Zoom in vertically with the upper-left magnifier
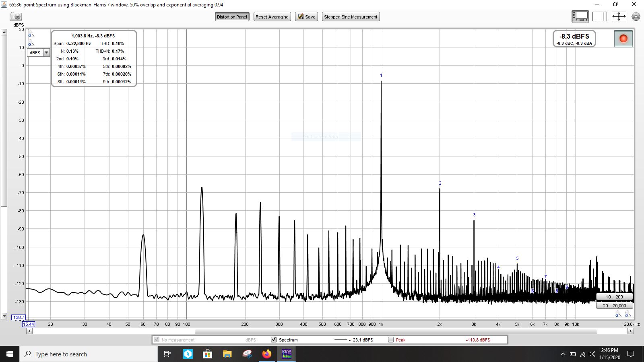The height and width of the screenshot is (362, 644). click(31, 35)
